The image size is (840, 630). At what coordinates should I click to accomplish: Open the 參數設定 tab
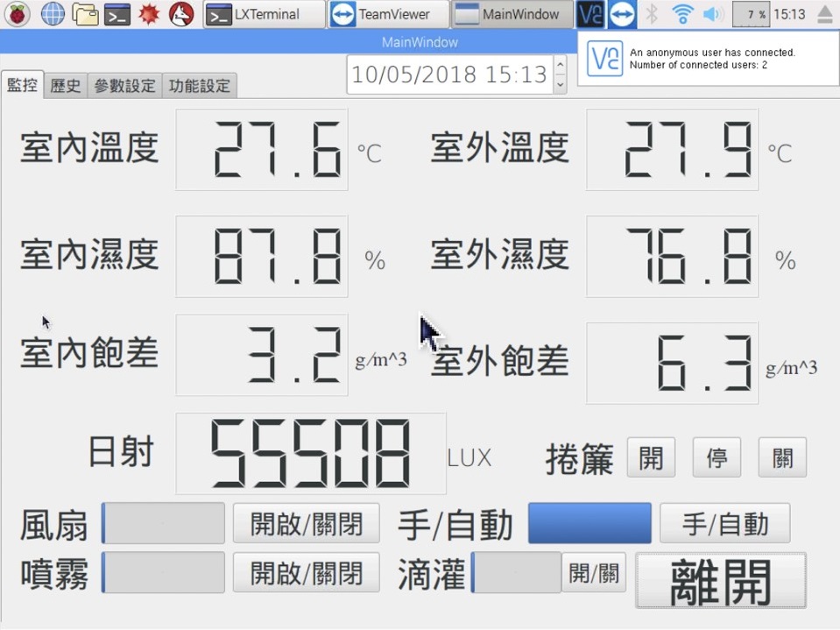click(x=124, y=85)
